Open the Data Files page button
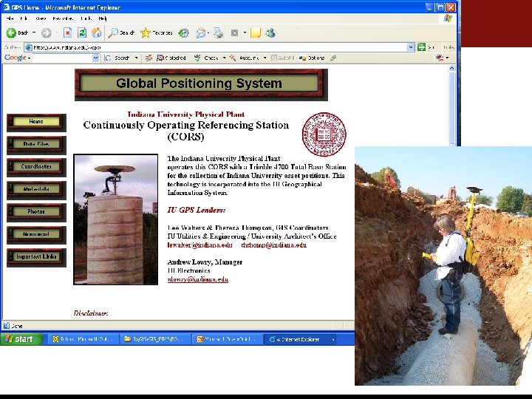The height and width of the screenshot is (399, 532). pos(36,145)
